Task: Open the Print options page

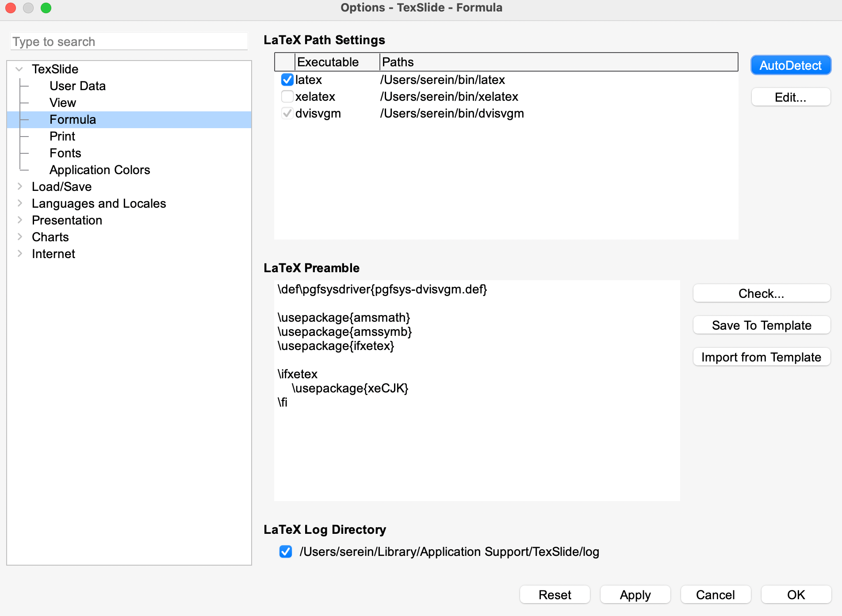Action: pyautogui.click(x=62, y=136)
